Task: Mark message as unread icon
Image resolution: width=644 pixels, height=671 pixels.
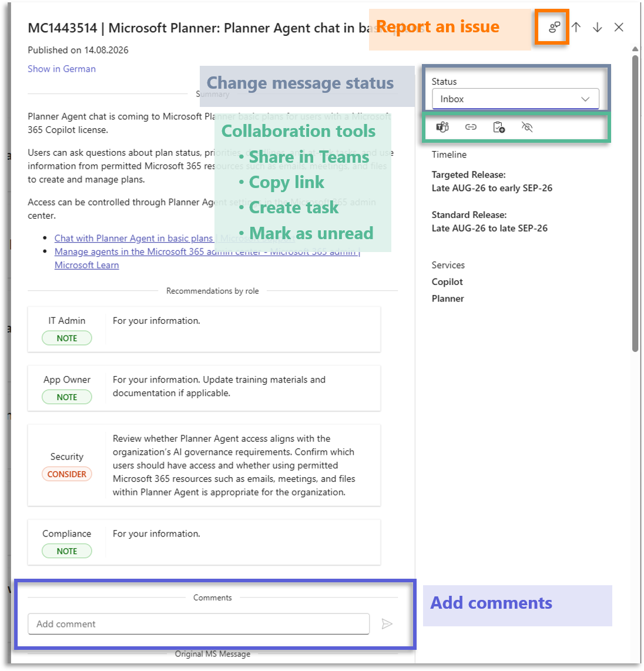Action: (527, 127)
